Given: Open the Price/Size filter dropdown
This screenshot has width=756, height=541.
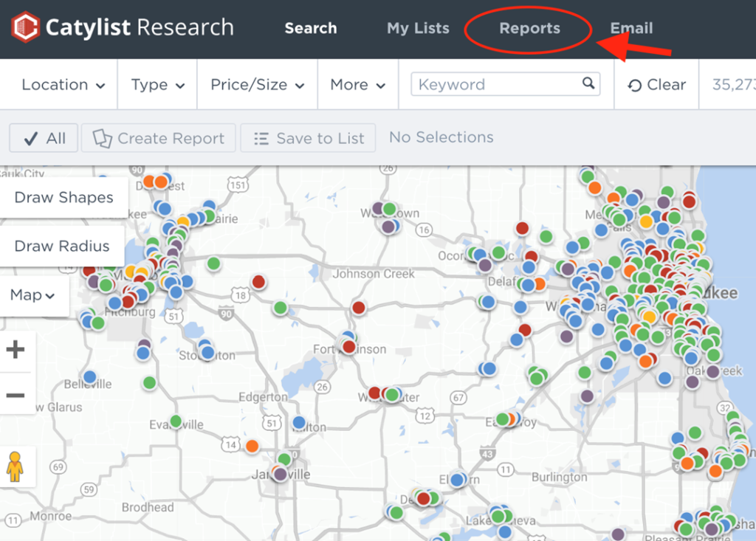Looking at the screenshot, I should pos(258,85).
